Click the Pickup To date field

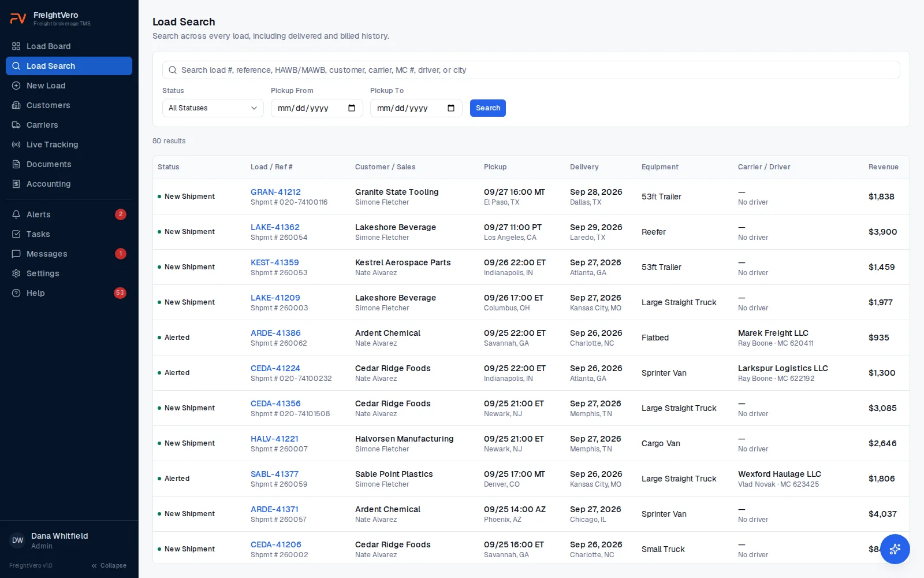(416, 108)
